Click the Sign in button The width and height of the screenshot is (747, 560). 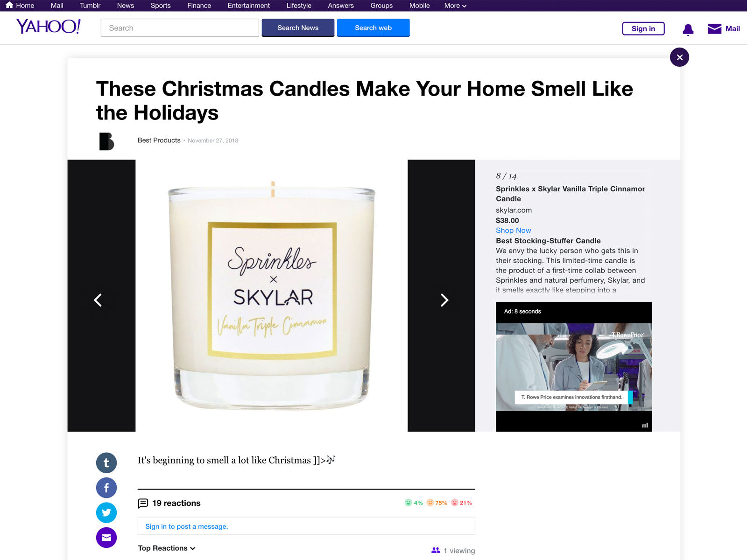(x=643, y=28)
